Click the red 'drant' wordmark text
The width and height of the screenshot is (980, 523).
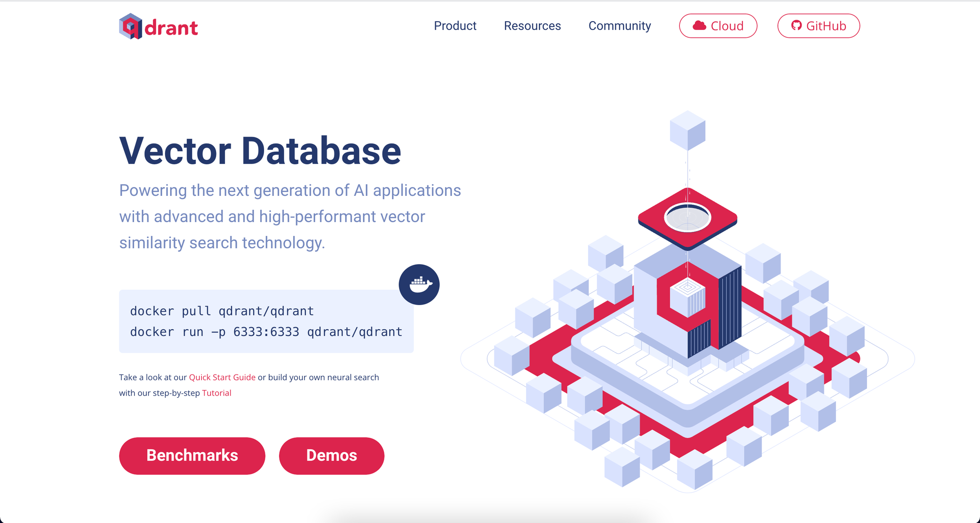pyautogui.click(x=172, y=28)
